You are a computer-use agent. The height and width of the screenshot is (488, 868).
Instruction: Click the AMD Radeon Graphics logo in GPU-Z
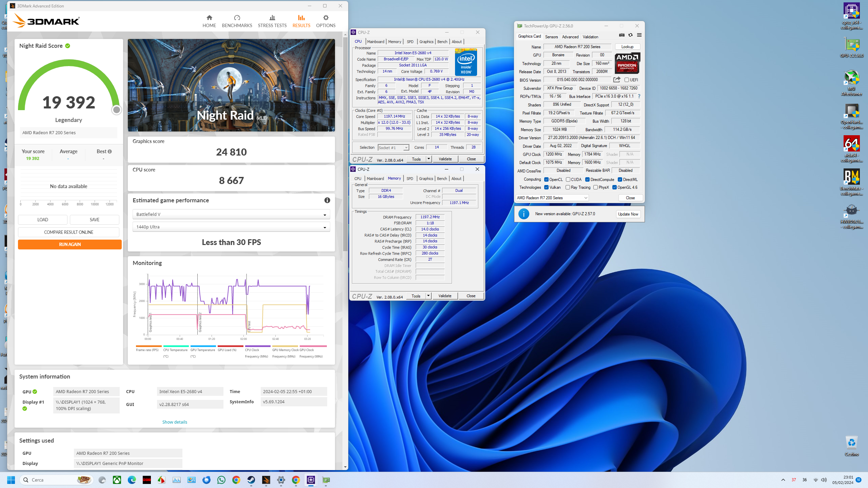point(627,63)
